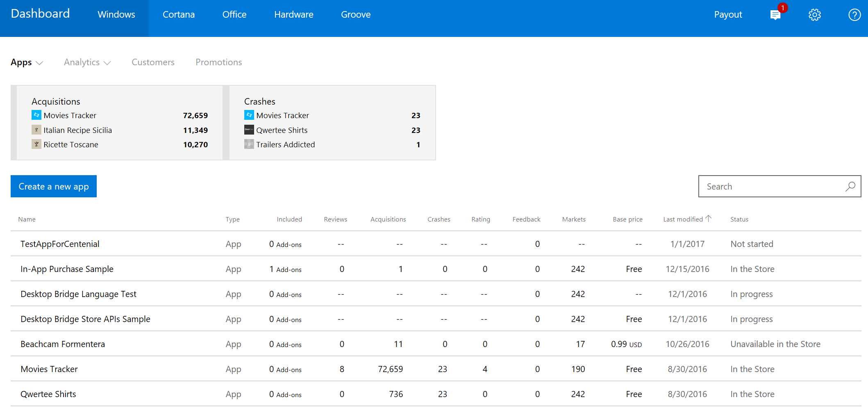Toggle the Last modified sort arrow
This screenshot has height=409, width=868.
709,218
